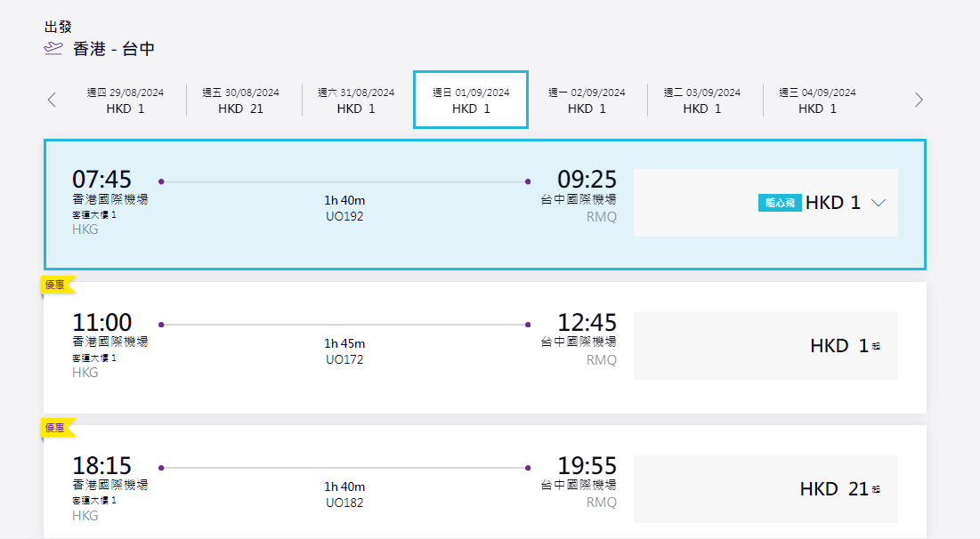The image size is (980, 539).
Task: Click the 隨心飛 badge on UO192
Action: tap(781, 203)
